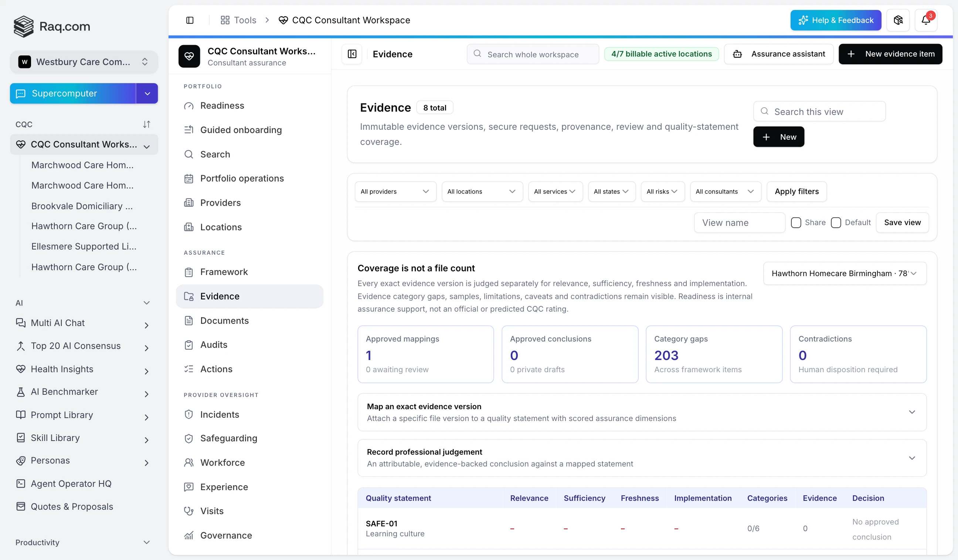This screenshot has height=560, width=958.
Task: Click the Save view button
Action: (902, 223)
